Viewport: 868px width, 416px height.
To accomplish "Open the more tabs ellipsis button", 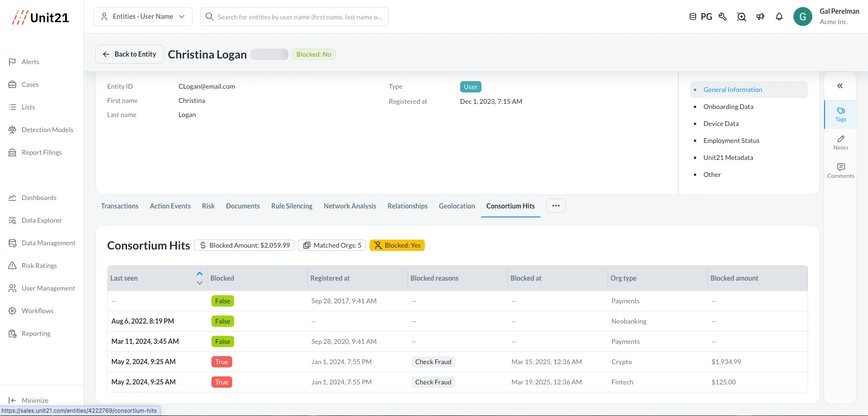I will [556, 206].
